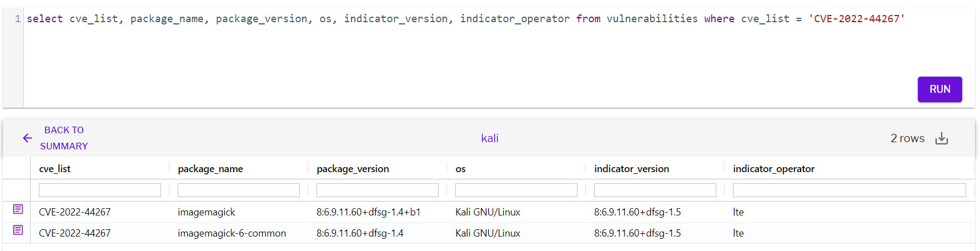Click the BACK TO SUMMARY link text
Viewport: 980px width, 251px height.
(64, 138)
